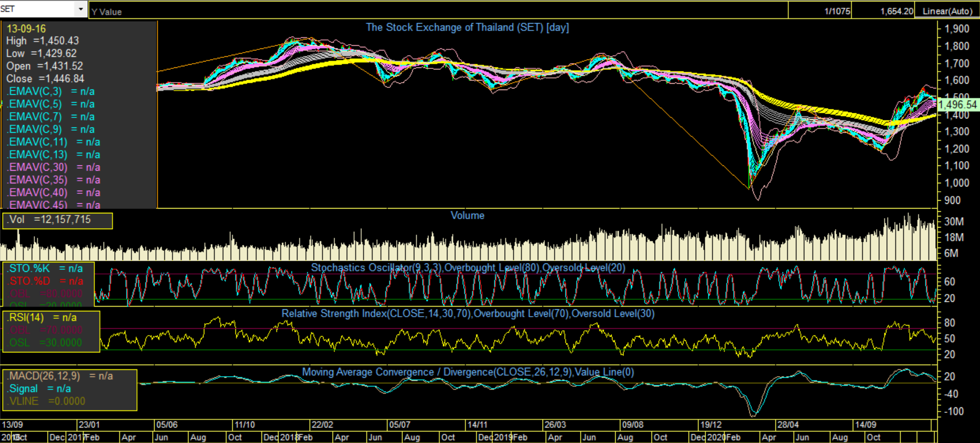Click the SET symbol input box
The image size is (980, 443).
37,9
